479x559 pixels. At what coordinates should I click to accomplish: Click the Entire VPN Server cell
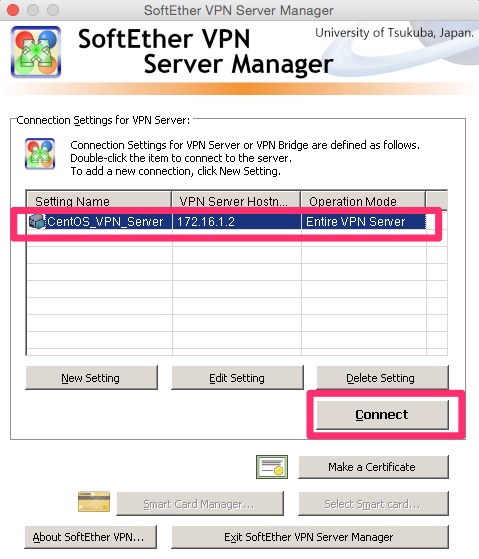tap(364, 222)
